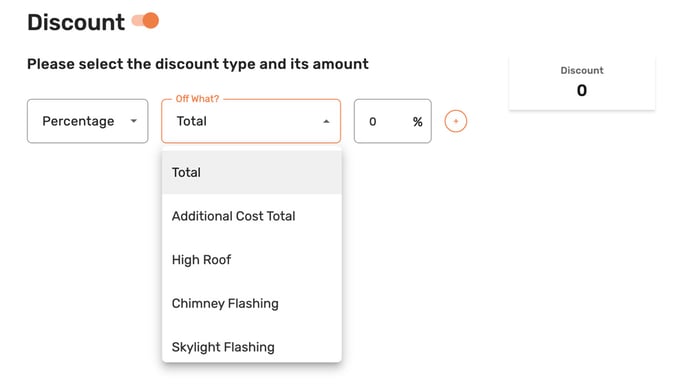
Task: Click the Percentage dropdown caret arrow
Action: 134,121
